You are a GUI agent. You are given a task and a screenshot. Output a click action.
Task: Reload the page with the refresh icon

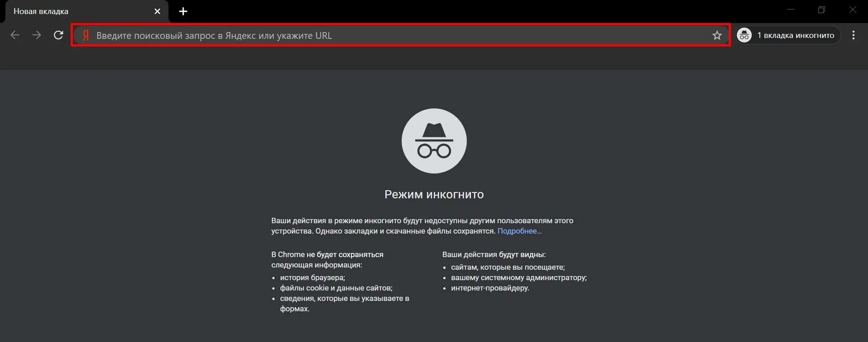pyautogui.click(x=58, y=35)
